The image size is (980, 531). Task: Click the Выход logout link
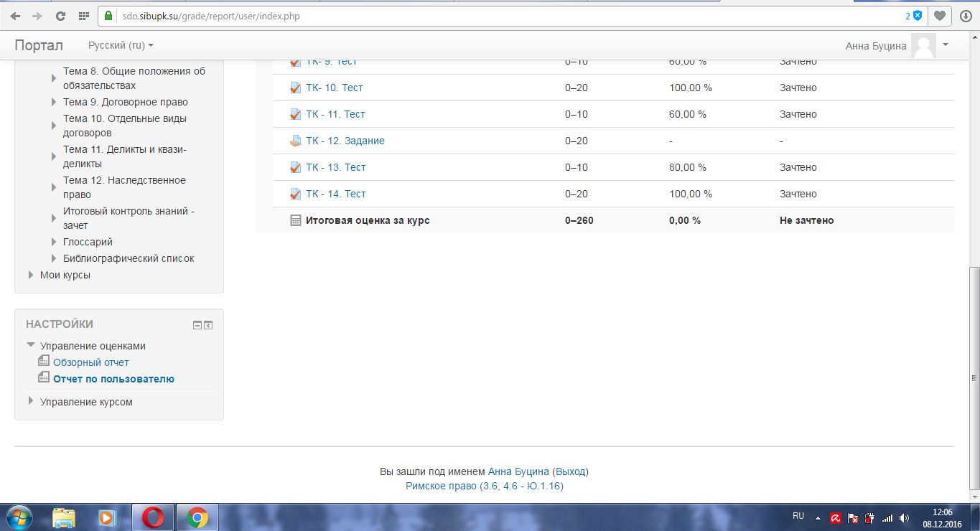(x=571, y=471)
